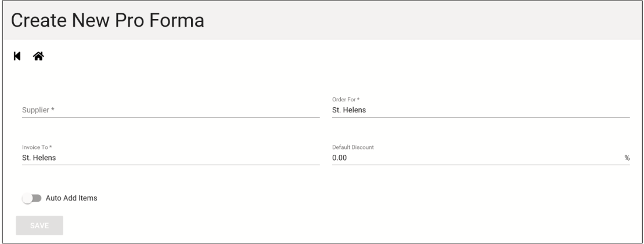
Task: Click the grey page header bar
Action: point(322,20)
